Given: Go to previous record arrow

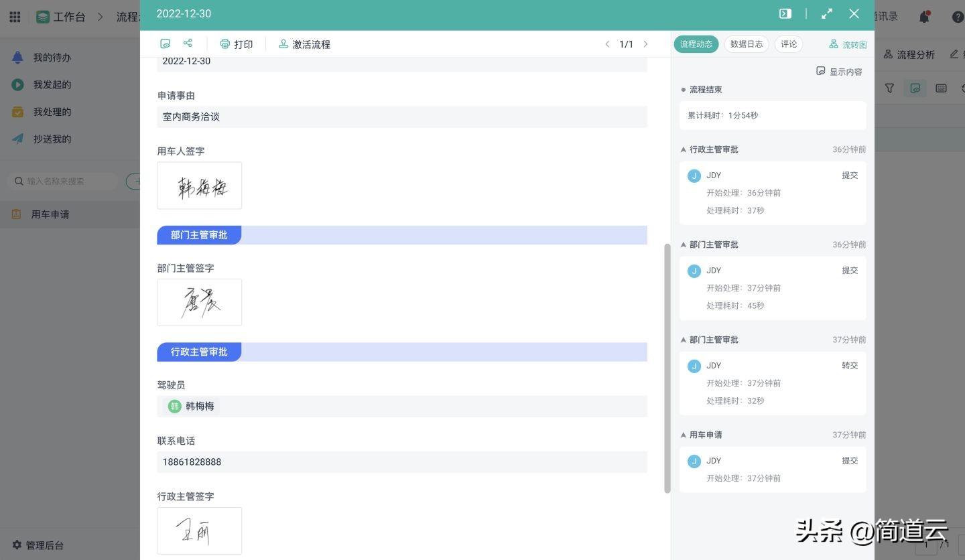Looking at the screenshot, I should coord(607,44).
